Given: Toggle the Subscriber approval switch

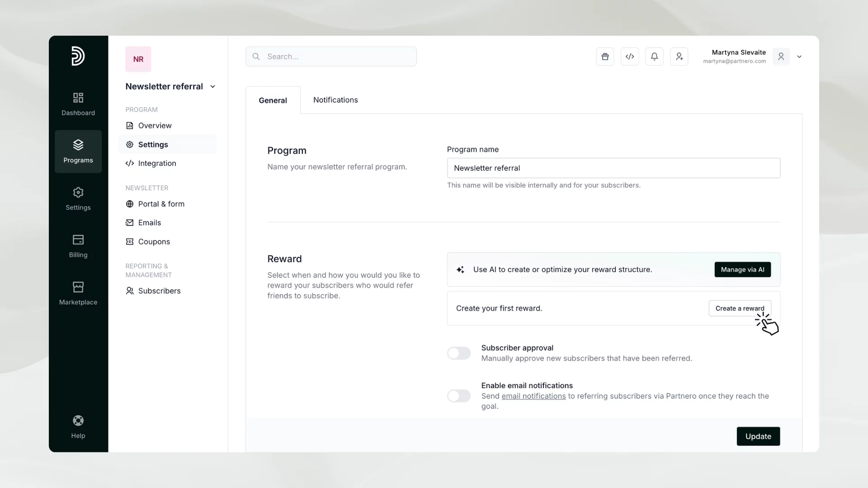Looking at the screenshot, I should [459, 353].
